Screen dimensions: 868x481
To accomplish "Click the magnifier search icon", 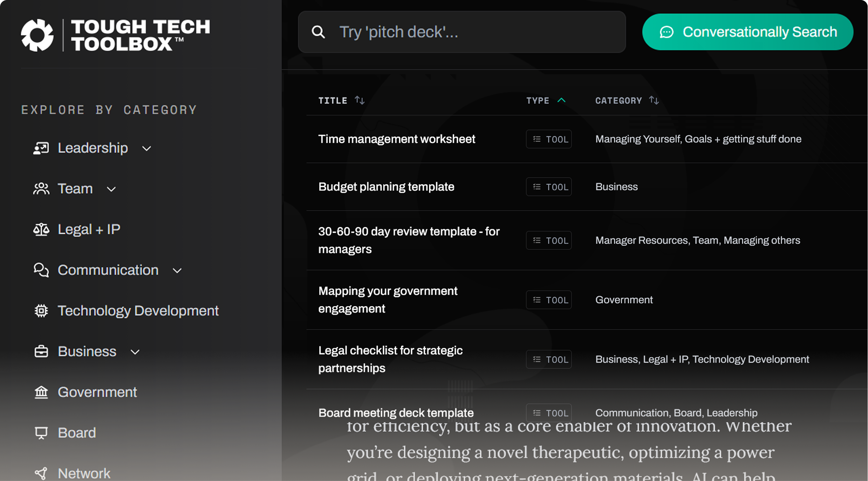I will (318, 32).
